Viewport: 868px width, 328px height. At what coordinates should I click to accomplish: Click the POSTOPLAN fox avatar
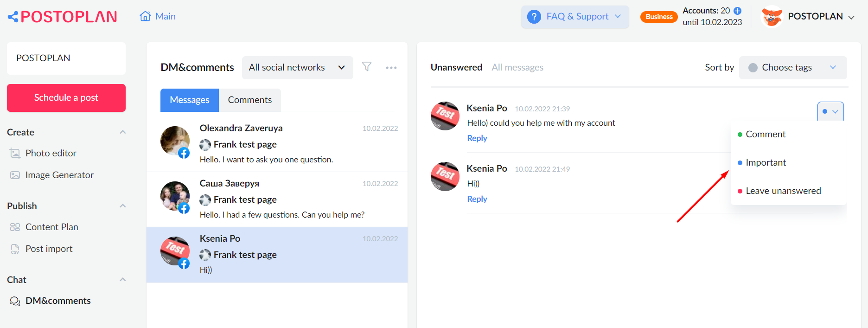[772, 17]
